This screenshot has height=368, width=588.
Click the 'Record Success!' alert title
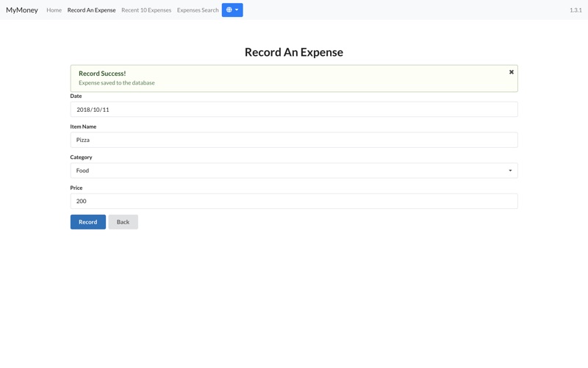102,74
